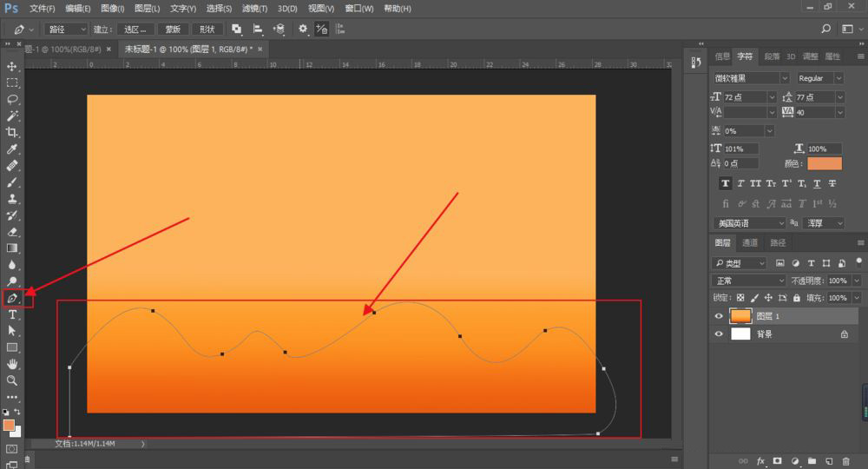Pick the Crop tool
The height and width of the screenshot is (469, 868).
tap(12, 132)
